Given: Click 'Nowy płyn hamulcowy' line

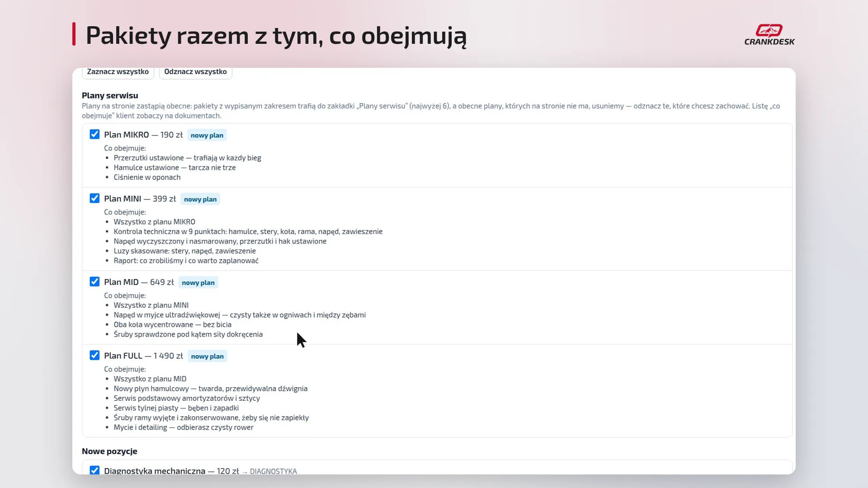Looking at the screenshot, I should 210,389.
